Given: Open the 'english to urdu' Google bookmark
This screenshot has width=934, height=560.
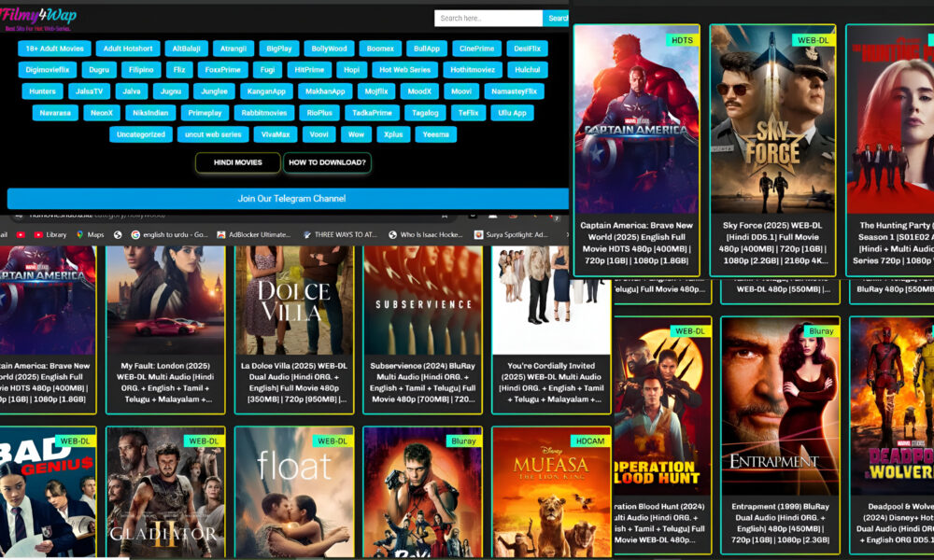Looking at the screenshot, I should (x=169, y=235).
